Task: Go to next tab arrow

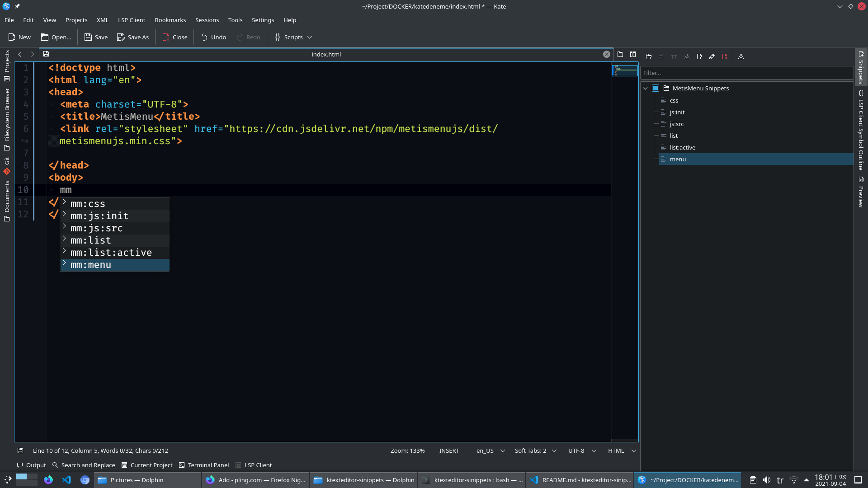Action: 33,54
